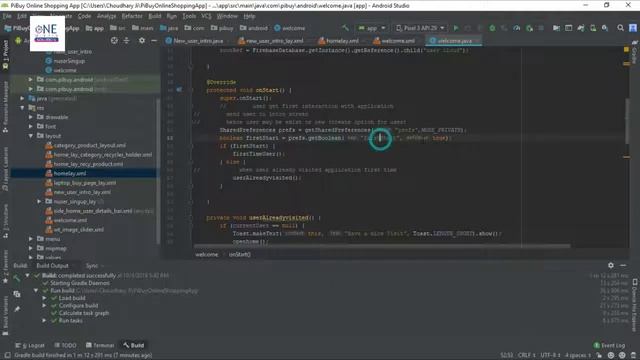This screenshot has height=360, width=640.
Task: Click Search Everywhere magnifier icon
Action: [620, 28]
